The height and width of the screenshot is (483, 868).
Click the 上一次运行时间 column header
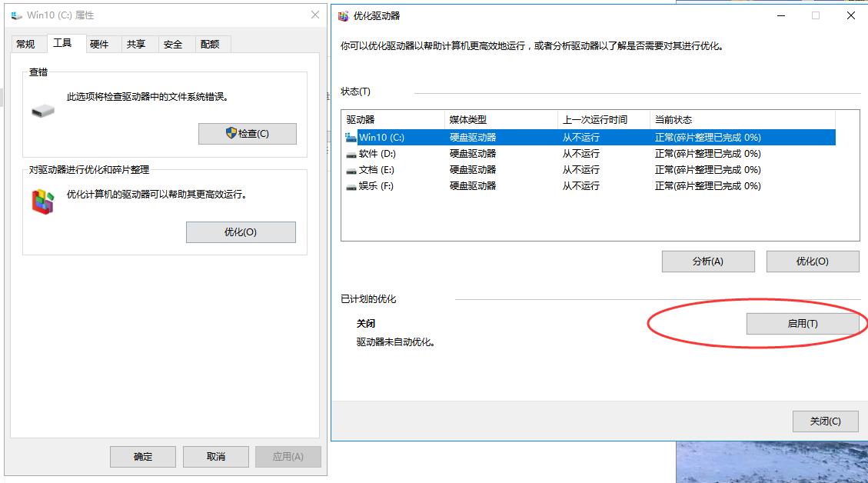pyautogui.click(x=604, y=120)
